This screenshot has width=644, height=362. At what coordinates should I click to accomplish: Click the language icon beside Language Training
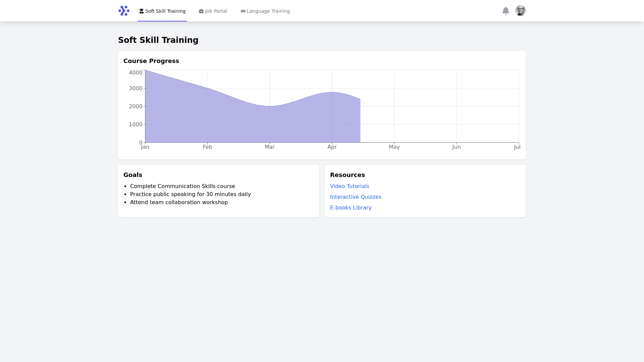coord(243,11)
